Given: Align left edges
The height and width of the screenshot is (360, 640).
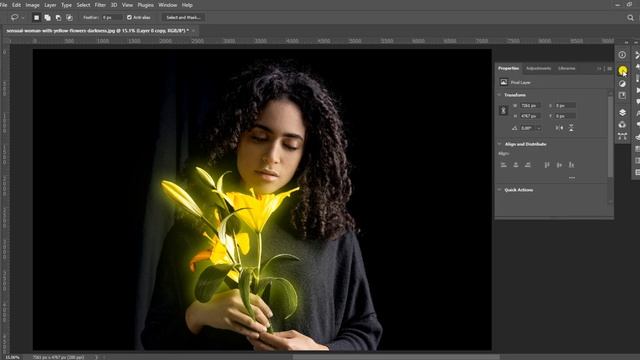Looking at the screenshot, I should (504, 165).
